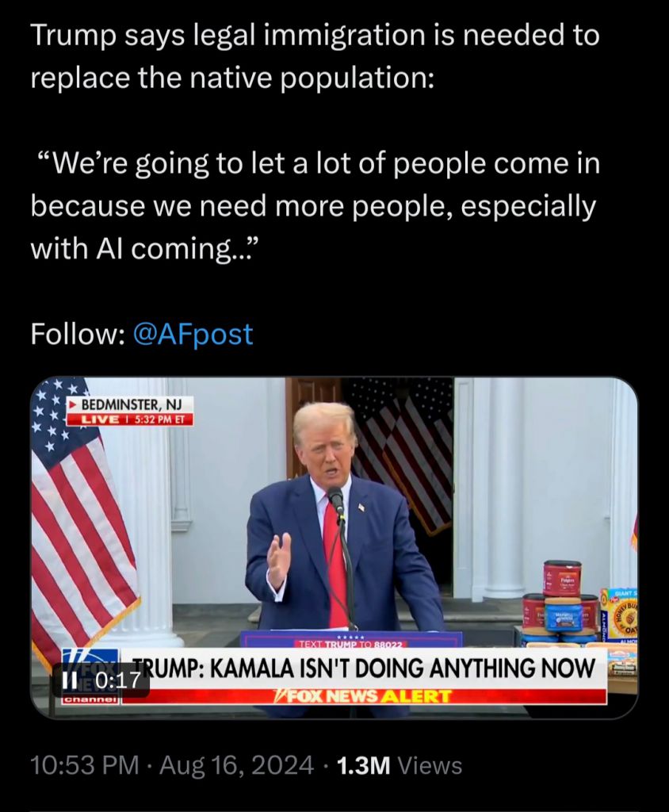Click the speaker at the podium in the video
Viewport: 669px width, 812px height.
pyautogui.click(x=342, y=518)
